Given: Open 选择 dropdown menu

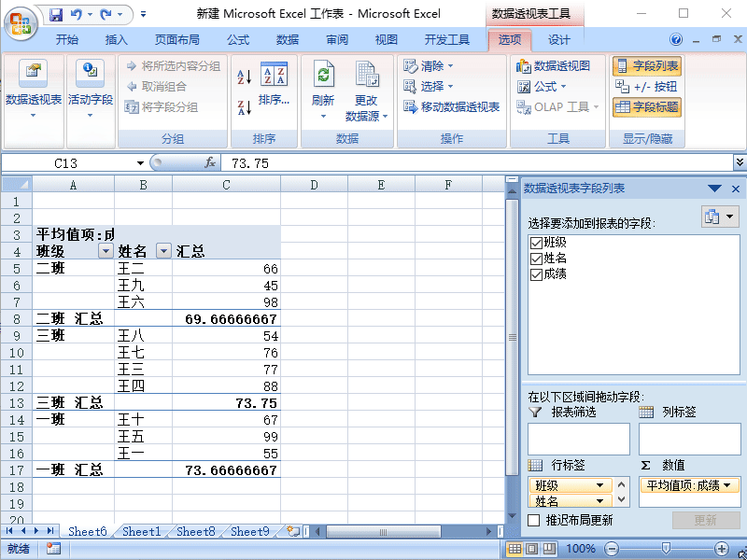Looking at the screenshot, I should tap(429, 86).
